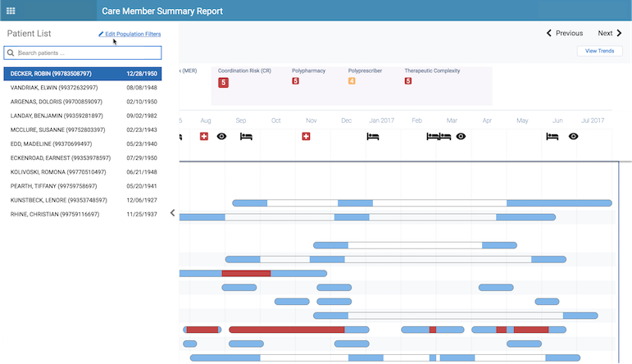Click the Therapeutic Complexity score badge 5

tap(408, 81)
